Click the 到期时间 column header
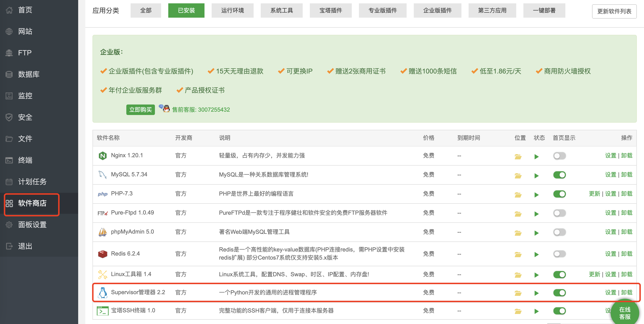 point(469,138)
